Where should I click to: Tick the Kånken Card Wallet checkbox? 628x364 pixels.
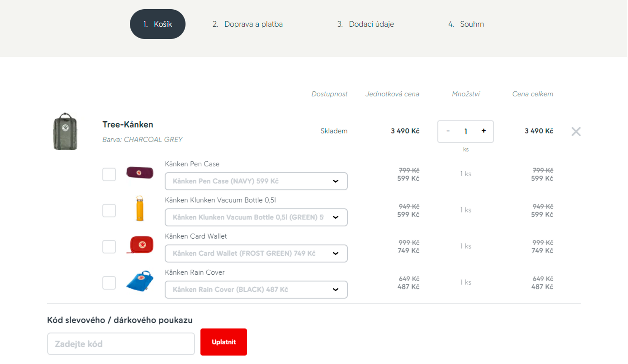click(x=109, y=247)
